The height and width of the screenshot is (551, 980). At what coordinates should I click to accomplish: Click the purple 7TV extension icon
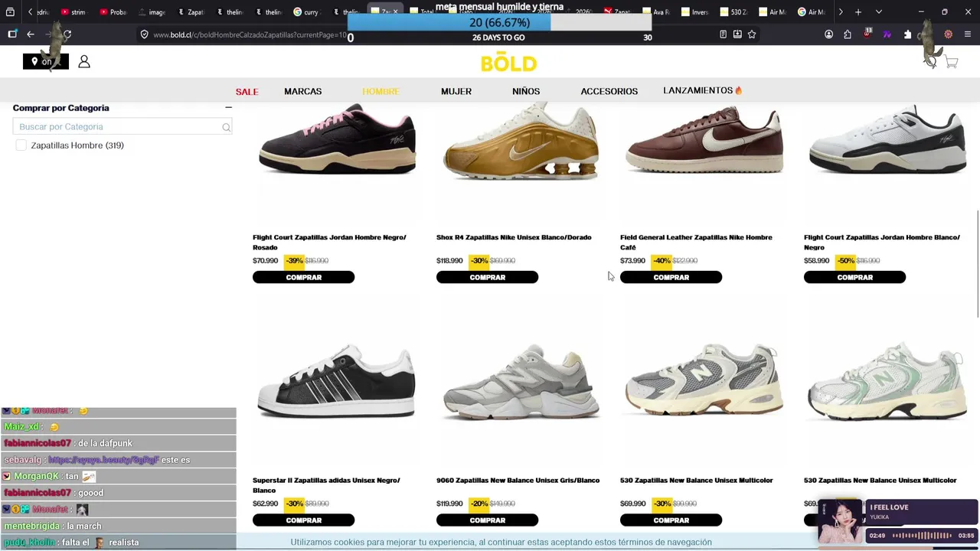[x=887, y=34]
